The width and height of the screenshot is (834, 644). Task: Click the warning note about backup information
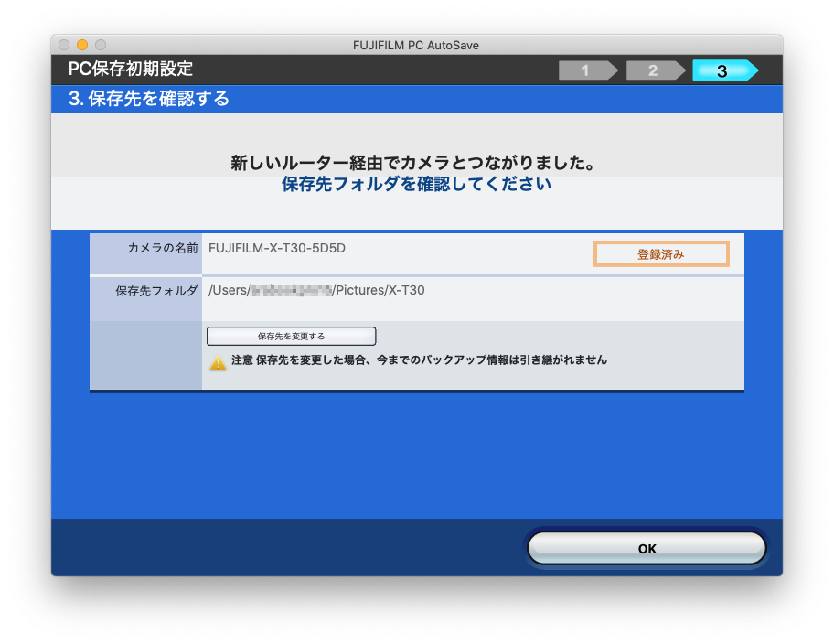419,360
